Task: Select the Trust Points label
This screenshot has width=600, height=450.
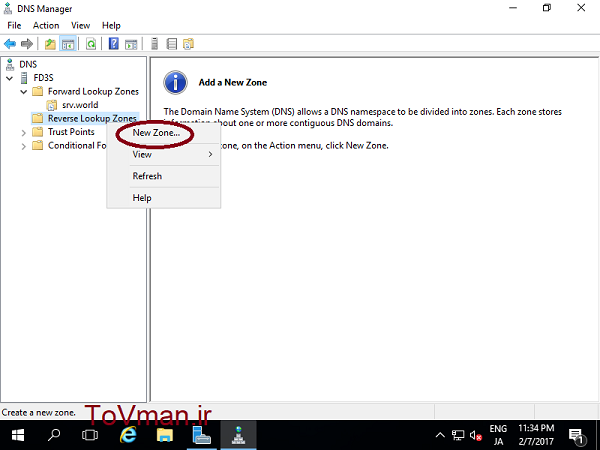Action: pos(71,132)
